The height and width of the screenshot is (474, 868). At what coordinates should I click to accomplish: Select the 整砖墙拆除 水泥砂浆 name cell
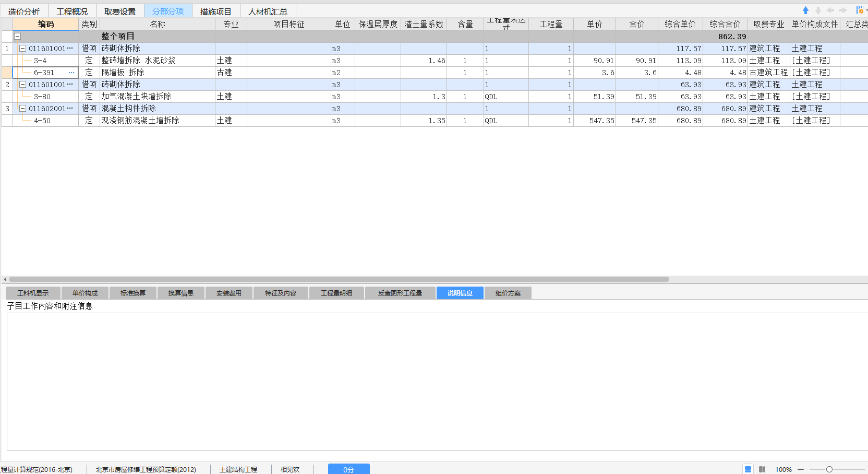[158, 61]
